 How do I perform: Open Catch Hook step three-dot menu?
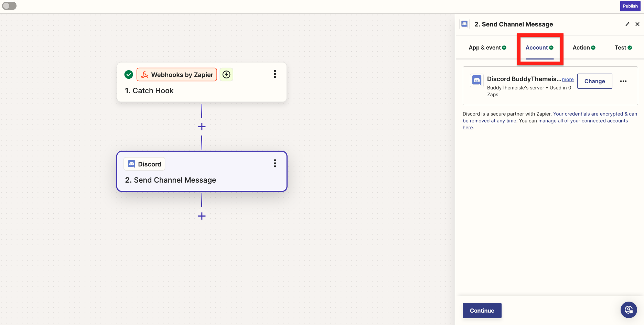(x=275, y=74)
